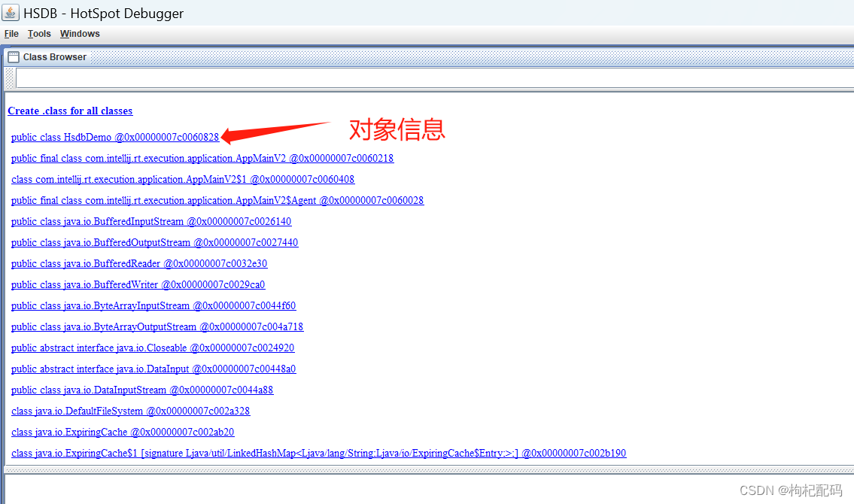Image resolution: width=854 pixels, height=504 pixels.
Task: Open java.io.Closeable interface link
Action: (153, 348)
